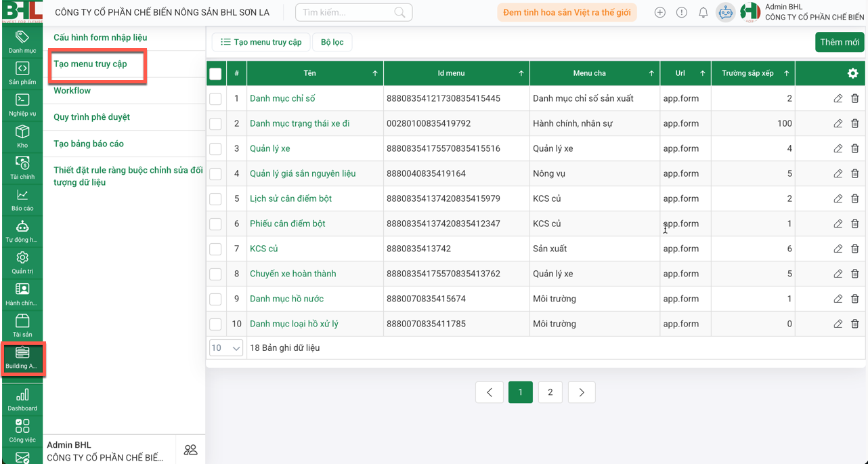
Task: Open the Báo cáo chart sidebar icon
Action: (22, 199)
